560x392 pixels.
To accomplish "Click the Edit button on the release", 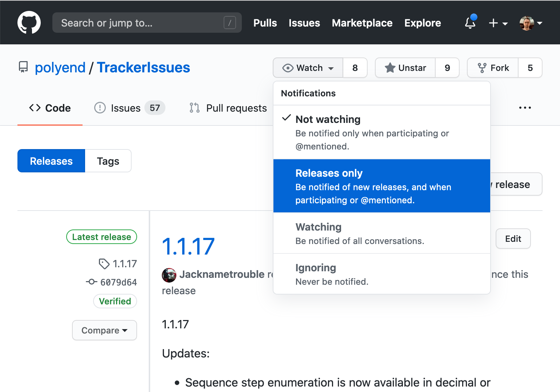I will coord(513,239).
